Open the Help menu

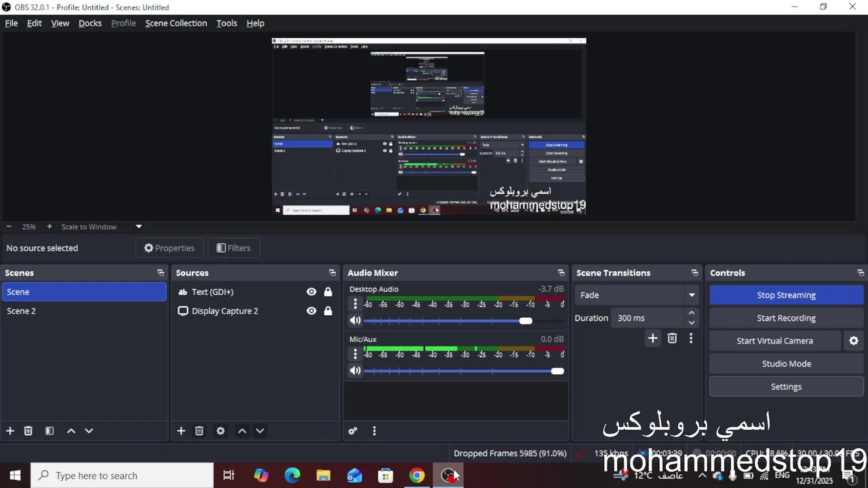point(256,23)
